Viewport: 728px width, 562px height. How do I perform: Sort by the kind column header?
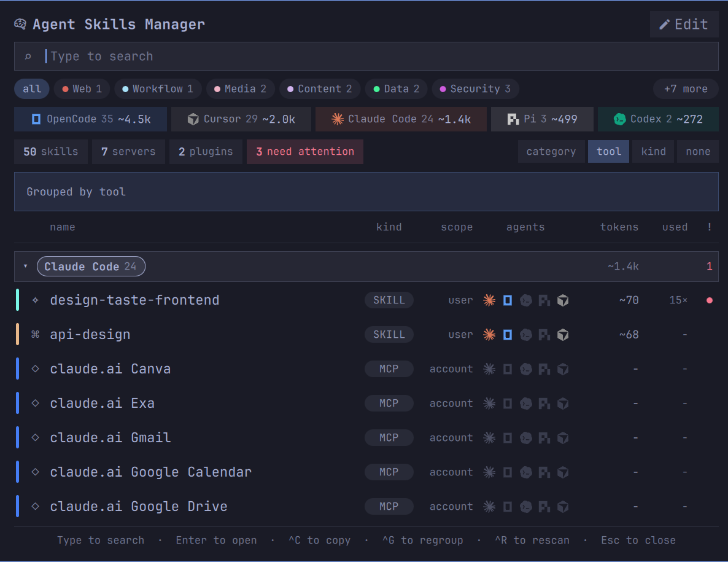[389, 227]
